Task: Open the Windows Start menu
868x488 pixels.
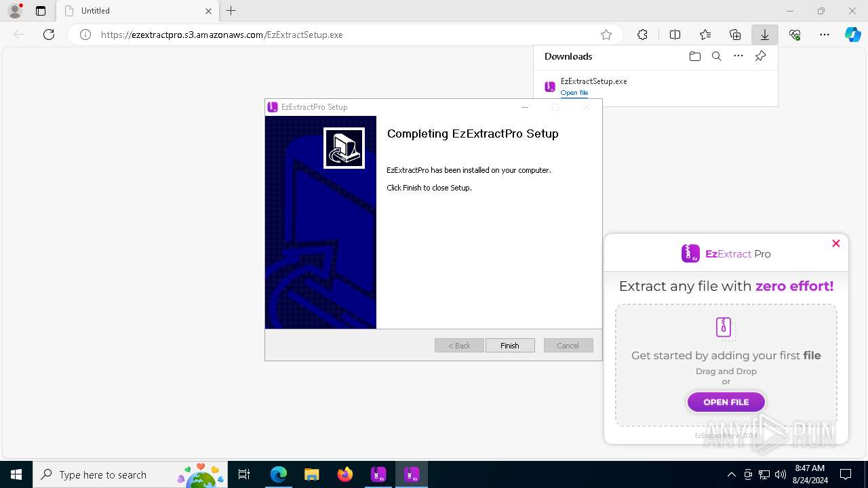Action: pyautogui.click(x=16, y=474)
